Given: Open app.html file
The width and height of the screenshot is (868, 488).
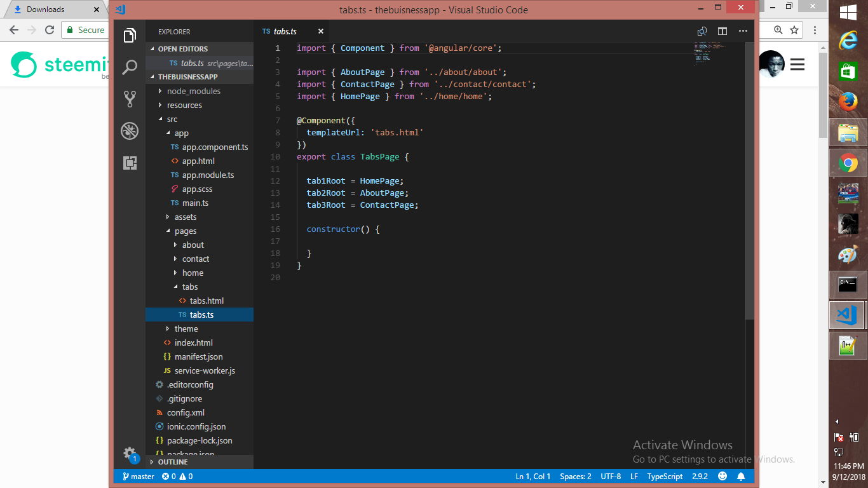Looking at the screenshot, I should pos(200,161).
